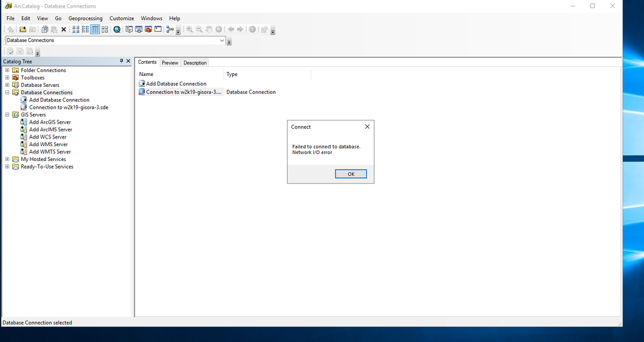Open the View menu
The image size is (644, 342).
click(x=43, y=19)
